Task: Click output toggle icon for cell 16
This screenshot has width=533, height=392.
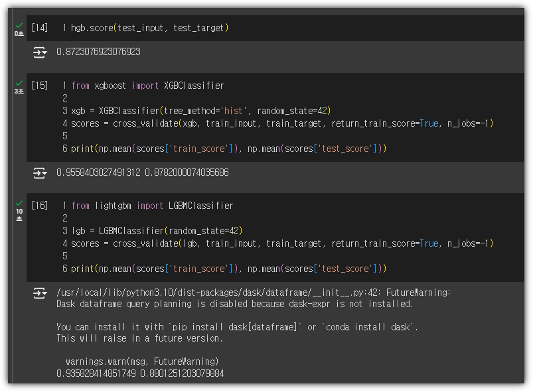Action: pyautogui.click(x=40, y=293)
